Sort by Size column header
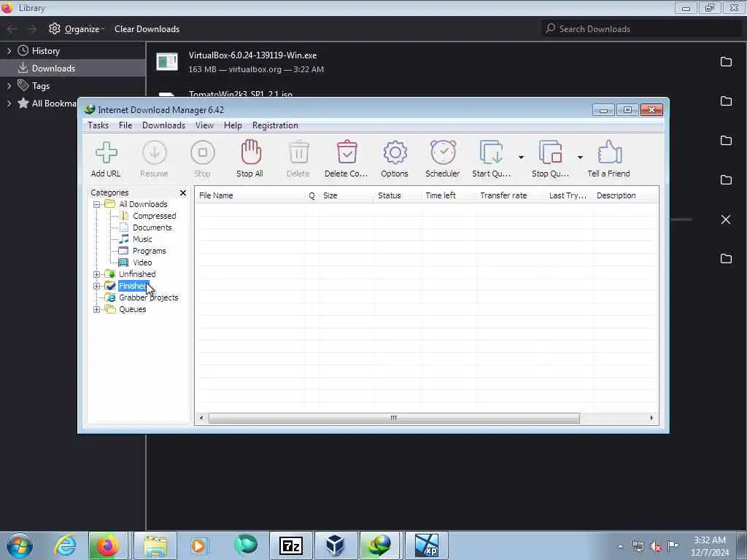The height and width of the screenshot is (560, 747). [x=347, y=195]
